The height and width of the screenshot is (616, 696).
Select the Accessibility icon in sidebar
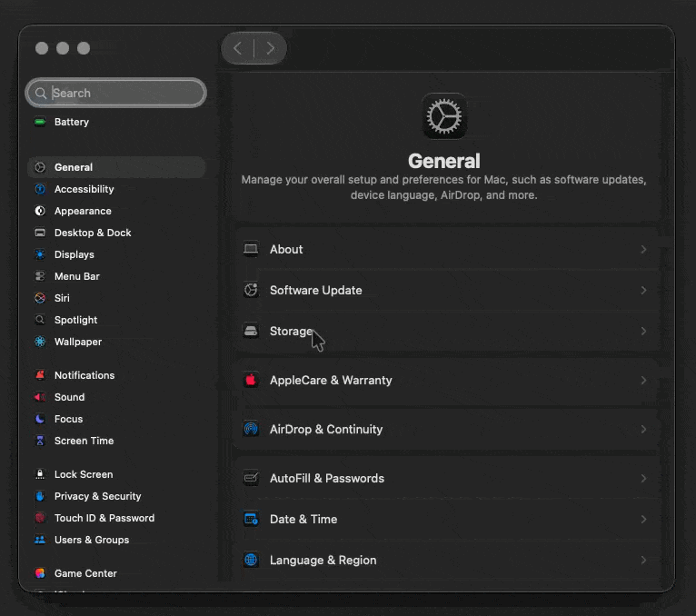(x=40, y=189)
